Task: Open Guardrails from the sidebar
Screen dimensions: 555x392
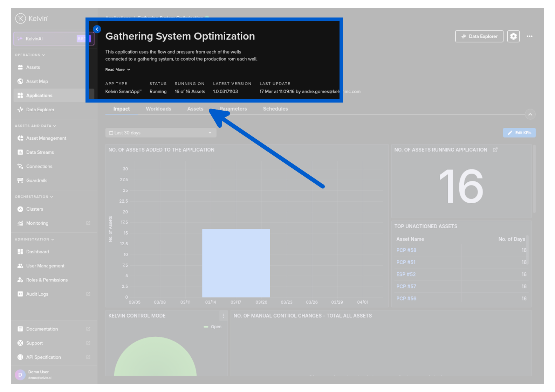Action: (x=36, y=181)
